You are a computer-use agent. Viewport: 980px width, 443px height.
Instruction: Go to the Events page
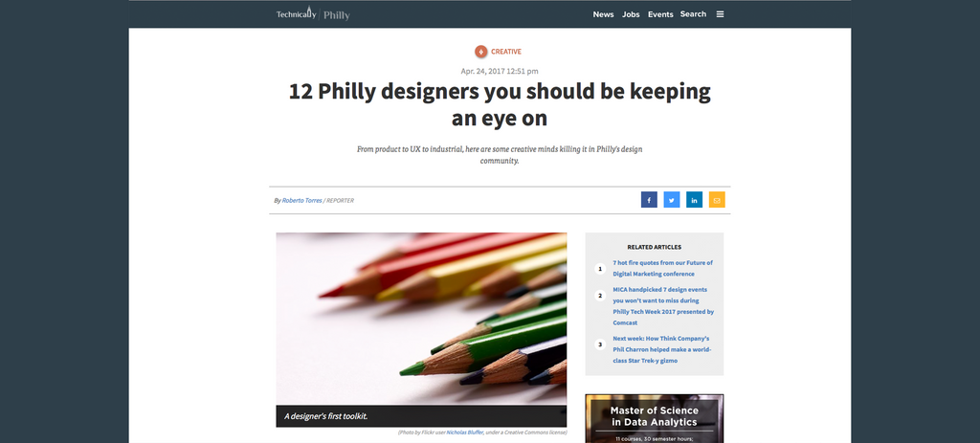(x=660, y=14)
